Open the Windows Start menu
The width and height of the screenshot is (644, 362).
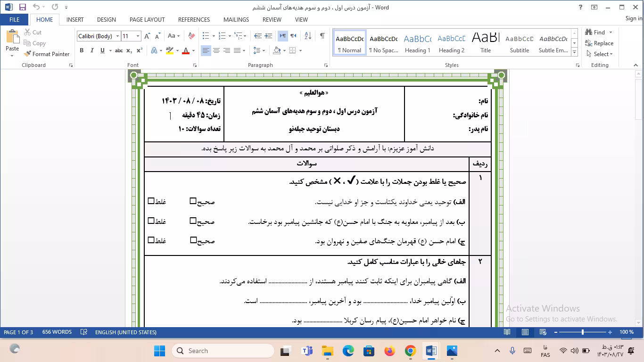tap(159, 351)
